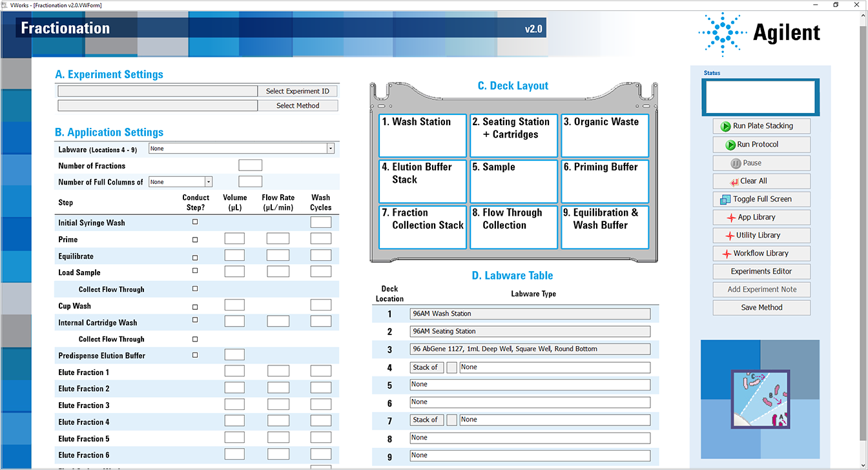Screen dimensions: 868x470
Task: Expand the Number of Full Columns of dropdown
Action: [x=209, y=182]
